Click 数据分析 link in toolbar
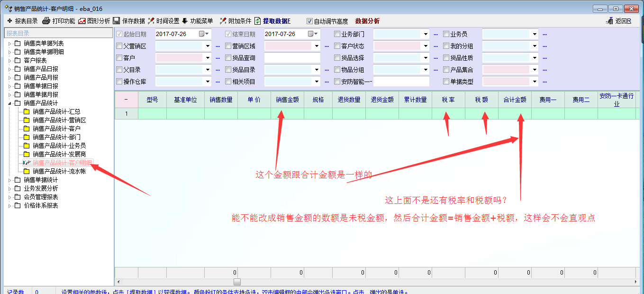The height and width of the screenshot is (294, 644). pos(367,21)
